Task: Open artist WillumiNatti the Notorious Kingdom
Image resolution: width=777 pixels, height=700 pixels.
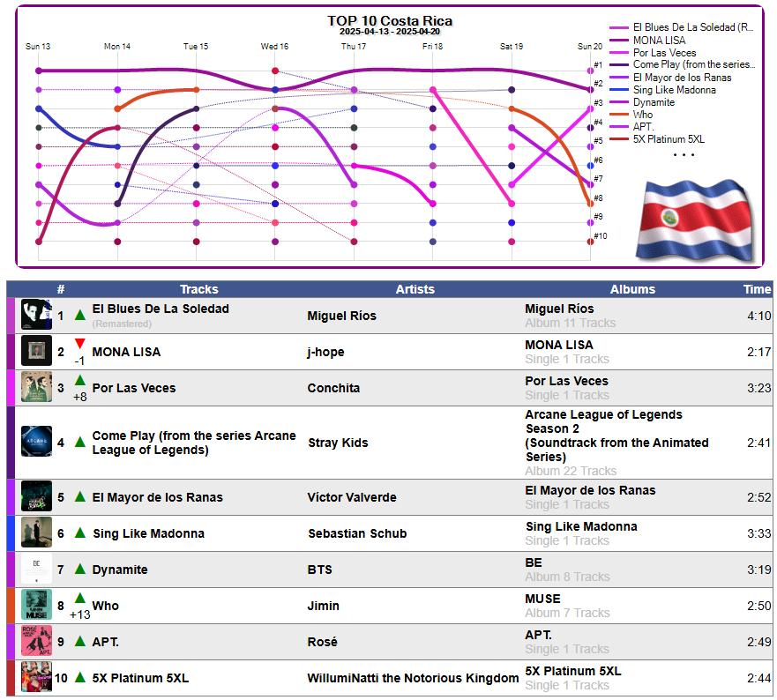Action: pyautogui.click(x=413, y=678)
